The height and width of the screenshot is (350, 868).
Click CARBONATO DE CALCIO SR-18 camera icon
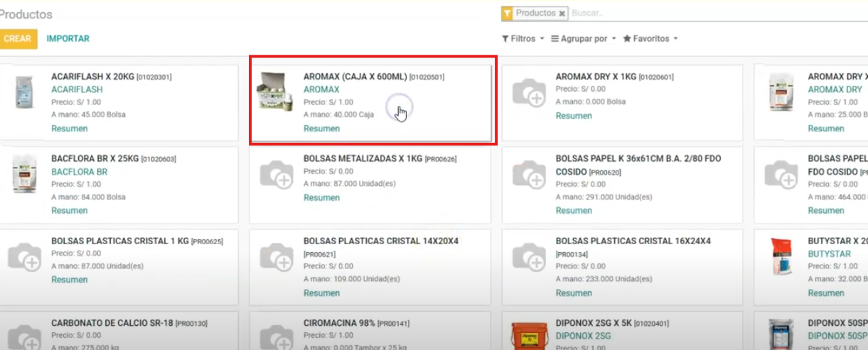pyautogui.click(x=25, y=337)
